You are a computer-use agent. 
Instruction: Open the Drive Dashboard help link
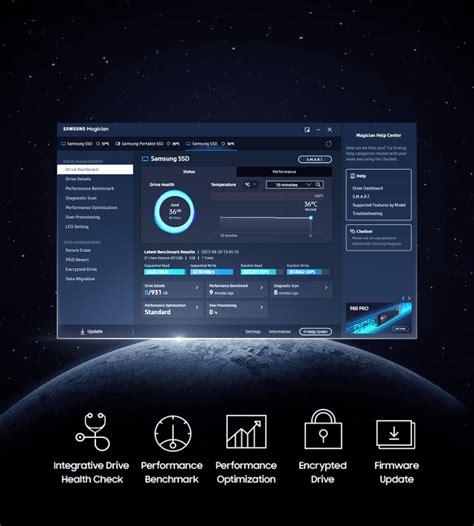click(368, 188)
